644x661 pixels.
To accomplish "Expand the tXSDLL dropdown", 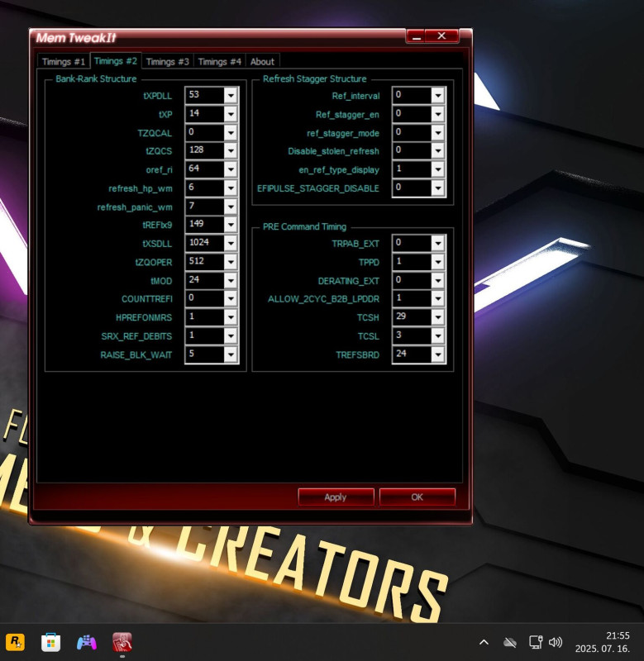I will (231, 243).
